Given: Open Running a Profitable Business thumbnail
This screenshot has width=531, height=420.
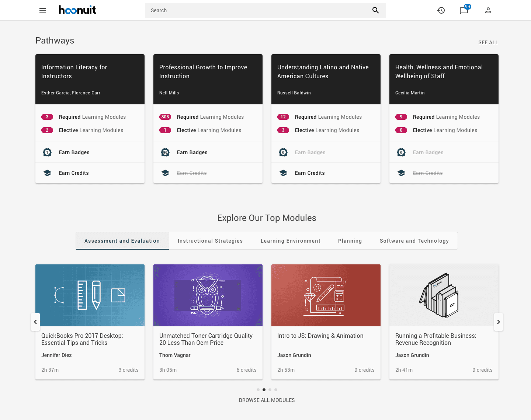Looking at the screenshot, I should (x=444, y=295).
